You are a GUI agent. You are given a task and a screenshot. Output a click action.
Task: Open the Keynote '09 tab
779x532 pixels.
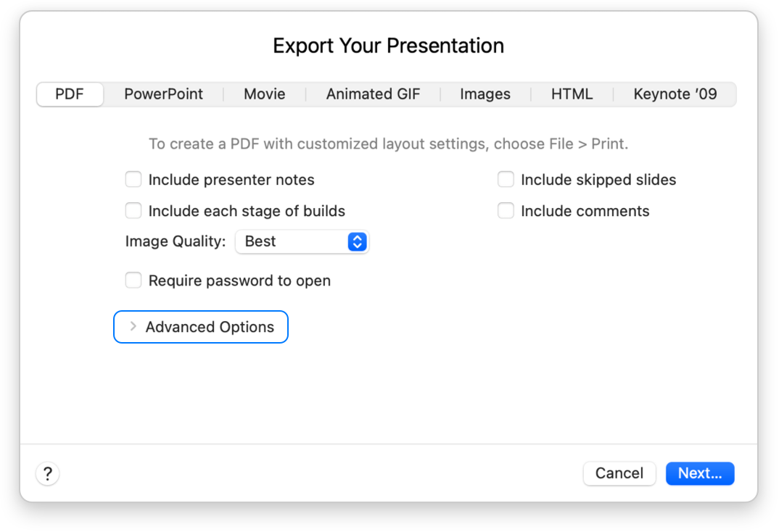coord(675,93)
